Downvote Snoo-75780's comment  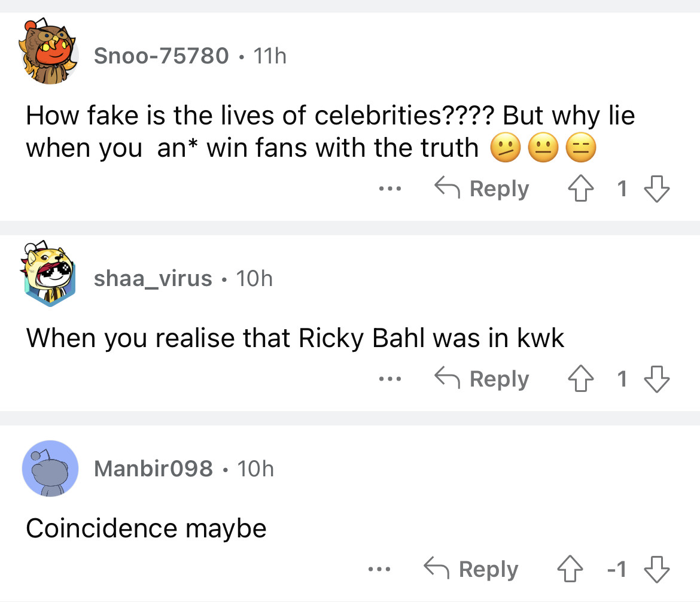point(656,189)
